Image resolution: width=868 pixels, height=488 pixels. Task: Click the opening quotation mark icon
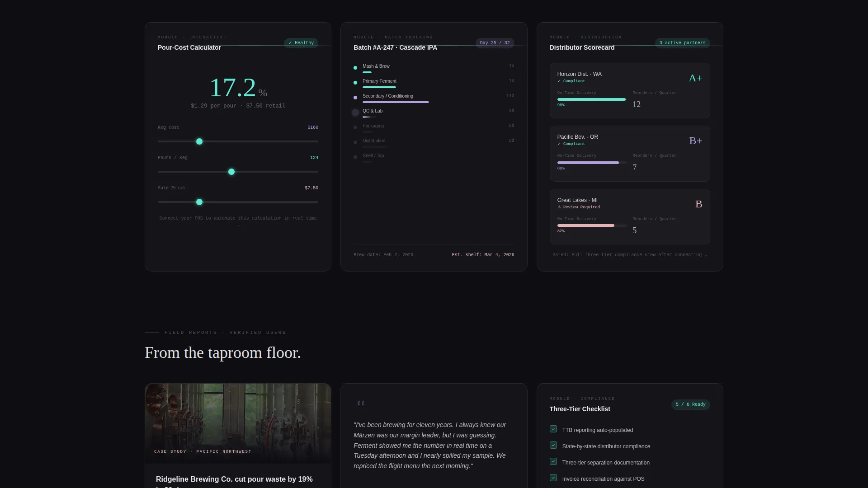[x=361, y=403]
